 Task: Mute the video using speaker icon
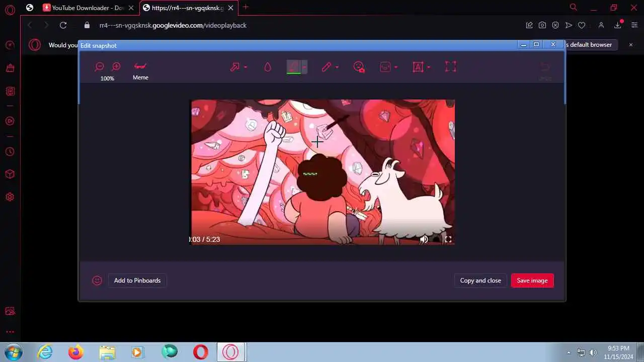(424, 239)
